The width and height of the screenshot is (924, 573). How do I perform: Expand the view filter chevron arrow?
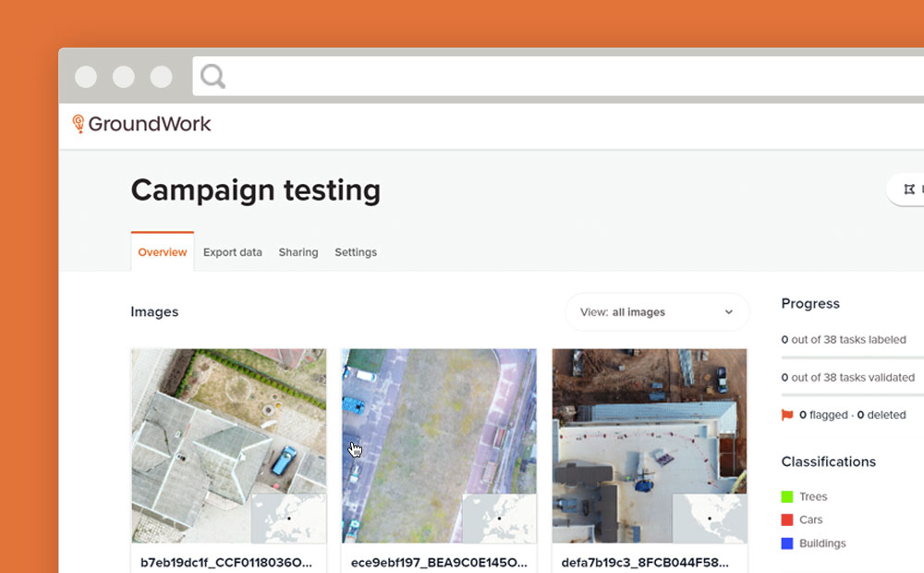click(728, 312)
